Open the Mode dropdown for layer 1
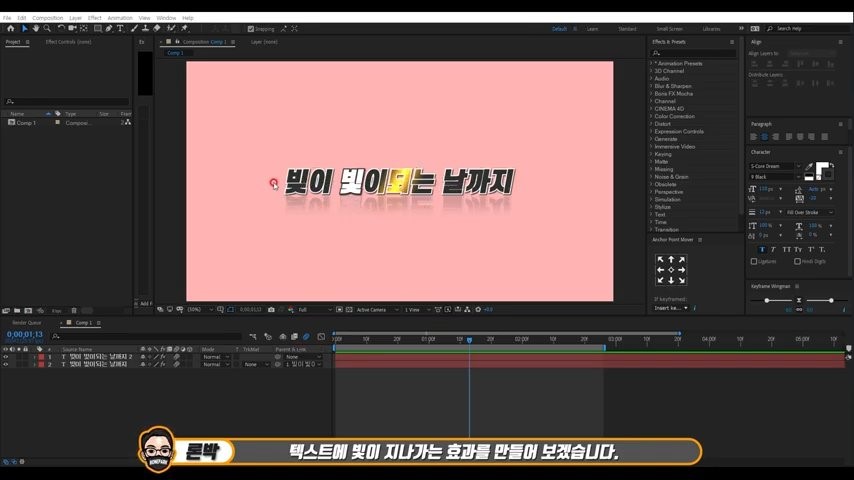 point(216,357)
